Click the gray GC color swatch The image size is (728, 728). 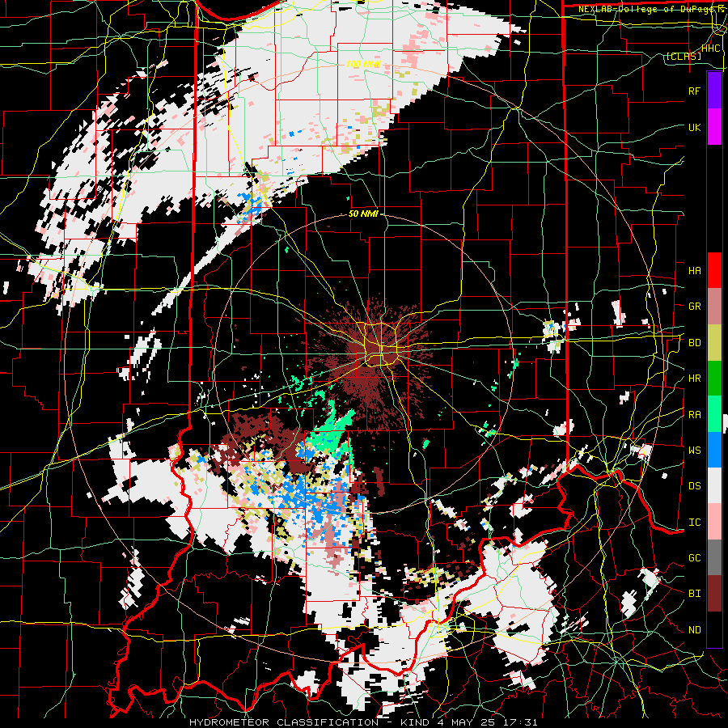point(714,557)
